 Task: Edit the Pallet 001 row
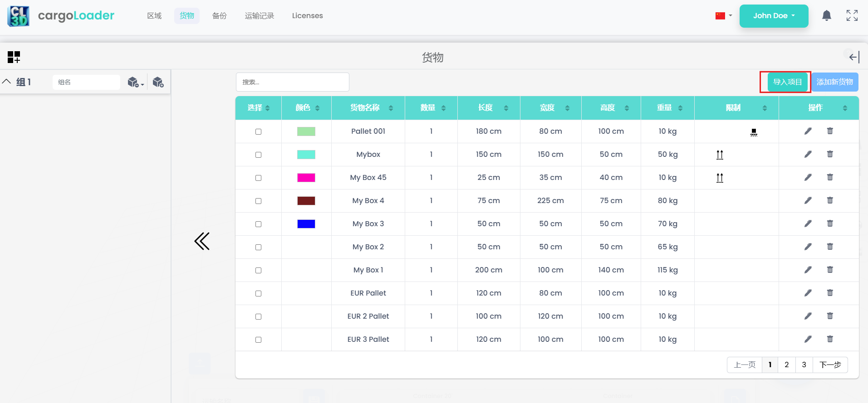point(808,131)
